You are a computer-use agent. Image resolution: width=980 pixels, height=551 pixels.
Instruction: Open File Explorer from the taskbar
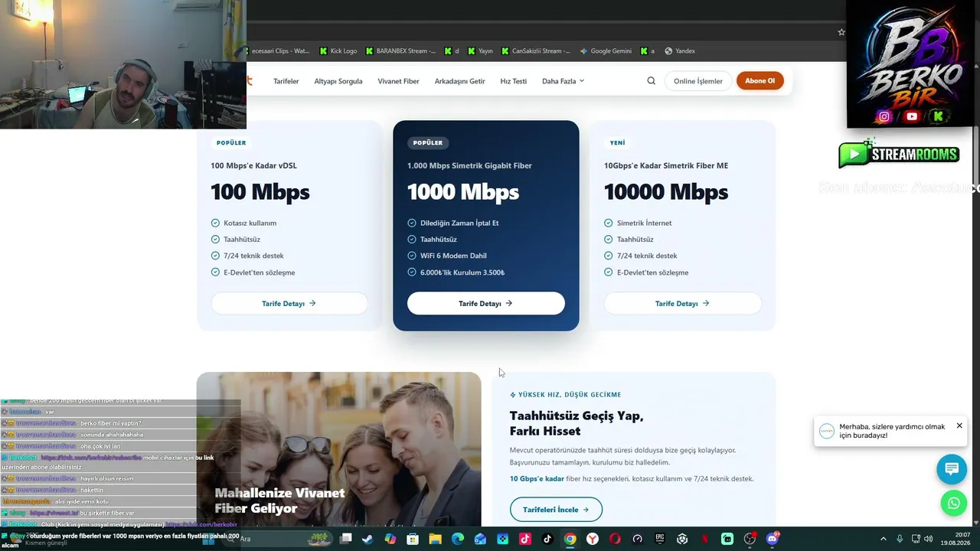pos(435,539)
